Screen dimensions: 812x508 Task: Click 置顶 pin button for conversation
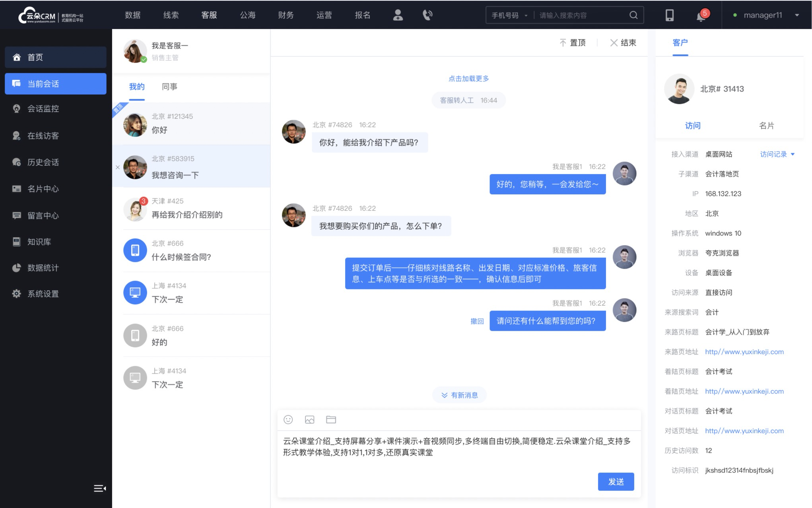[573, 43]
